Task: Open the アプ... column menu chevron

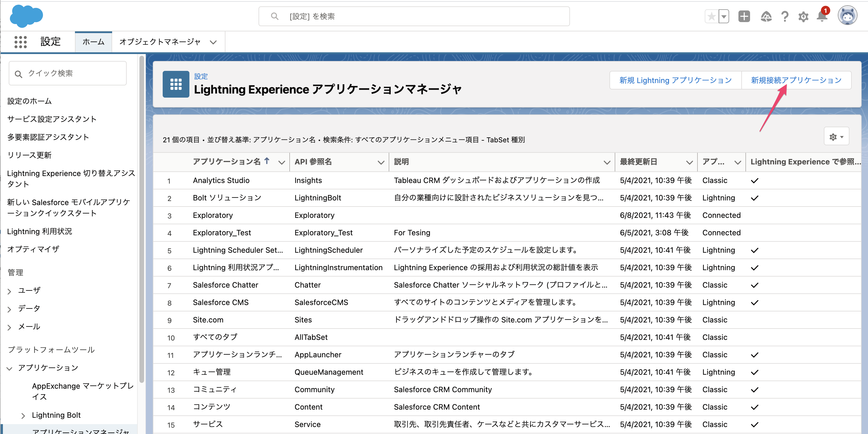Action: pyautogui.click(x=738, y=162)
